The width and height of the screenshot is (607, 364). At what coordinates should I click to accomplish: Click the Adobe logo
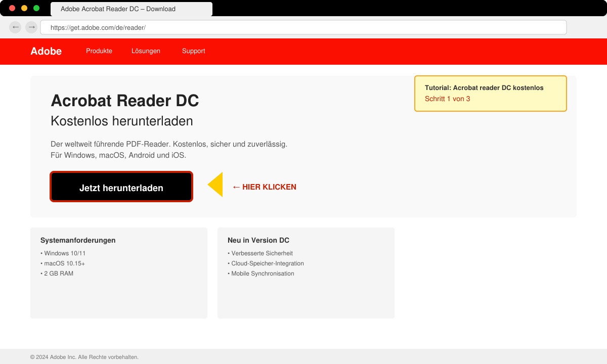coord(46,51)
